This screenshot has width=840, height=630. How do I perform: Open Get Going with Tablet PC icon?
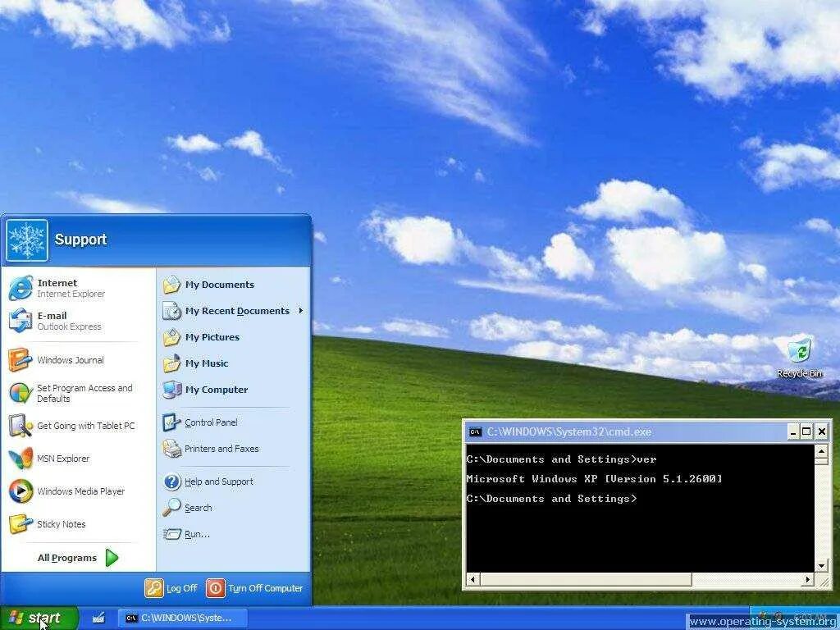(x=21, y=426)
